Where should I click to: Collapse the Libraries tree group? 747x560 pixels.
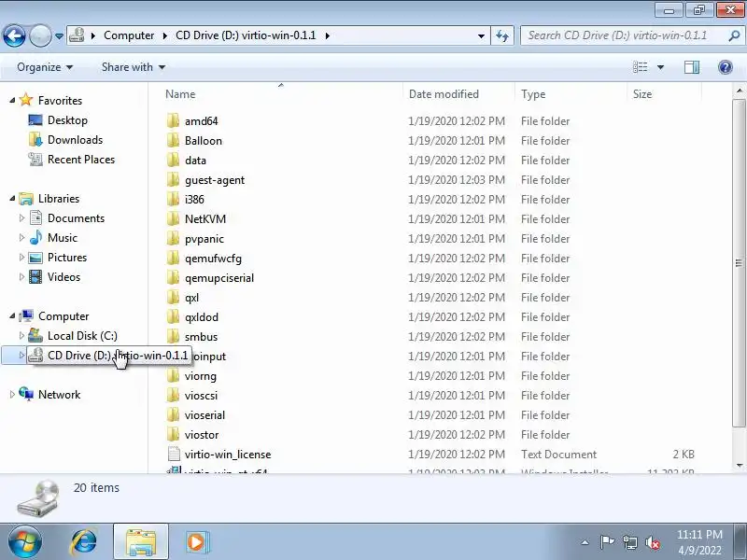[12, 199]
